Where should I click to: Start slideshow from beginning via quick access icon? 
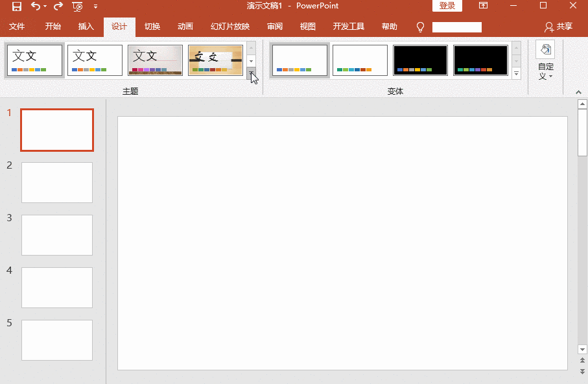[x=78, y=6]
